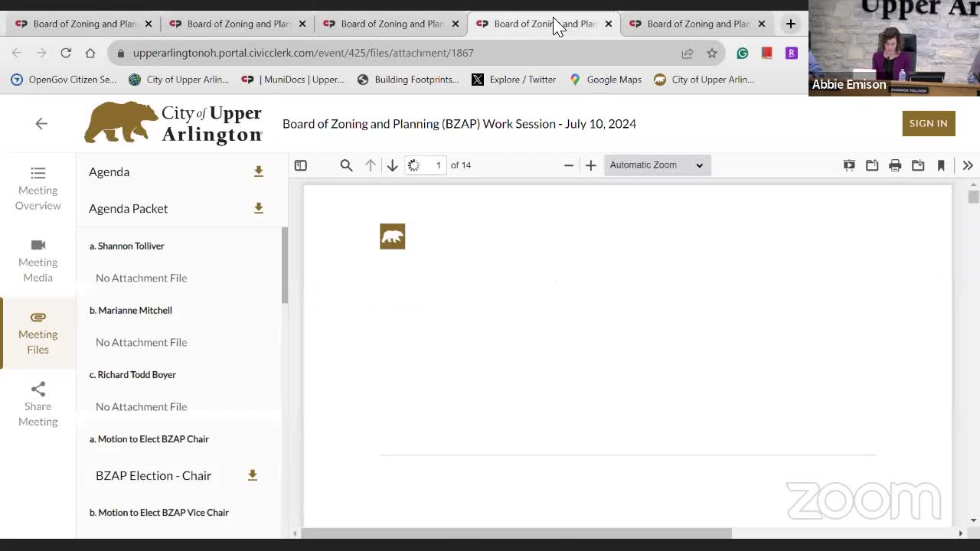This screenshot has width=980, height=551.
Task: Go to next page in PDF
Action: click(392, 165)
